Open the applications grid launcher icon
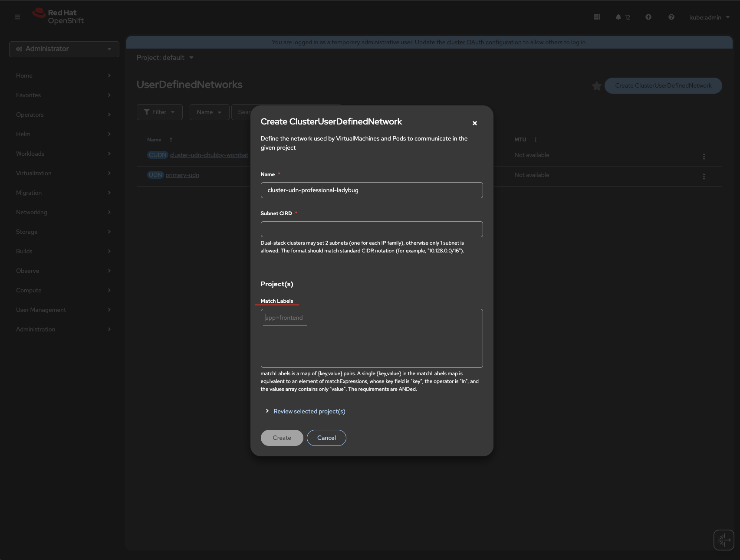 click(597, 17)
